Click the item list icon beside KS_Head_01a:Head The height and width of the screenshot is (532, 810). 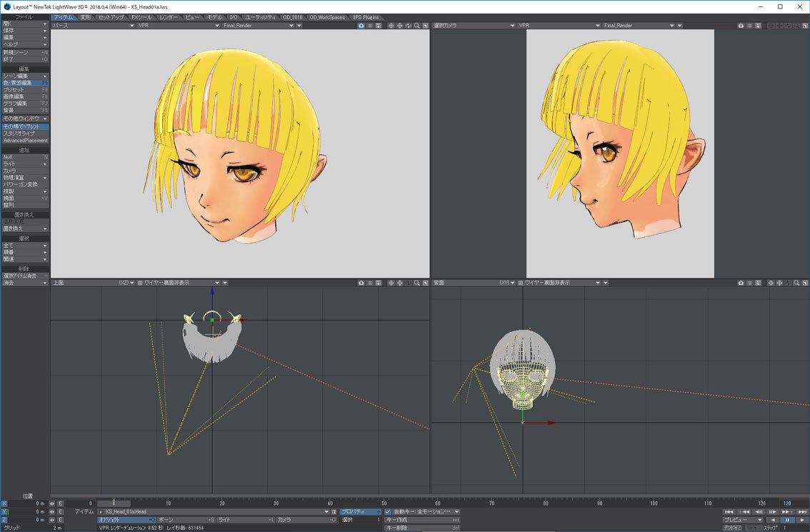[x=334, y=512]
